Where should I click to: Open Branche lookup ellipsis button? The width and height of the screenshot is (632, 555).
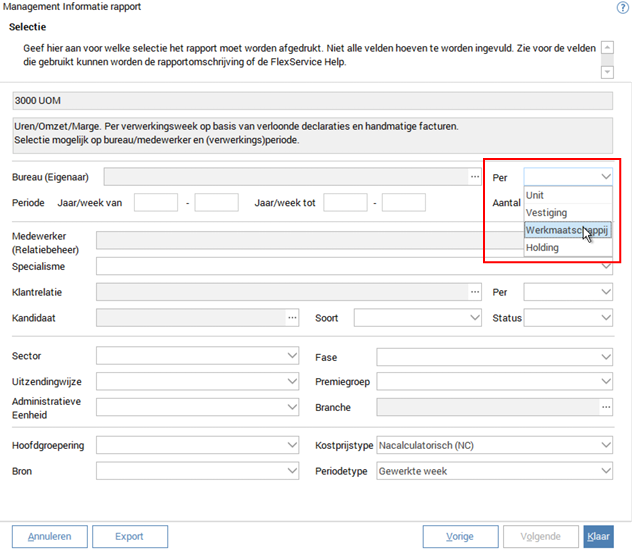click(605, 407)
